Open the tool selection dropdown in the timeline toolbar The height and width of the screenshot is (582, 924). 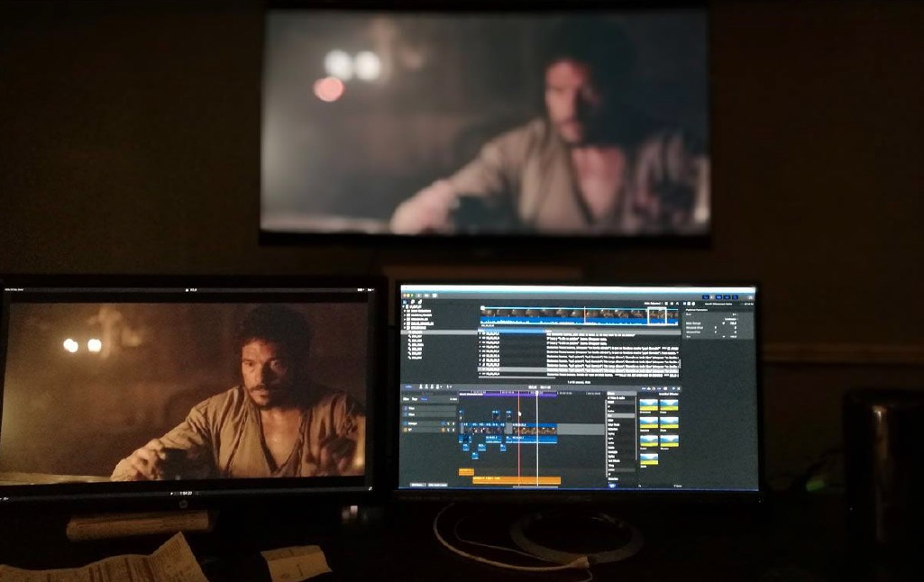tap(449, 386)
